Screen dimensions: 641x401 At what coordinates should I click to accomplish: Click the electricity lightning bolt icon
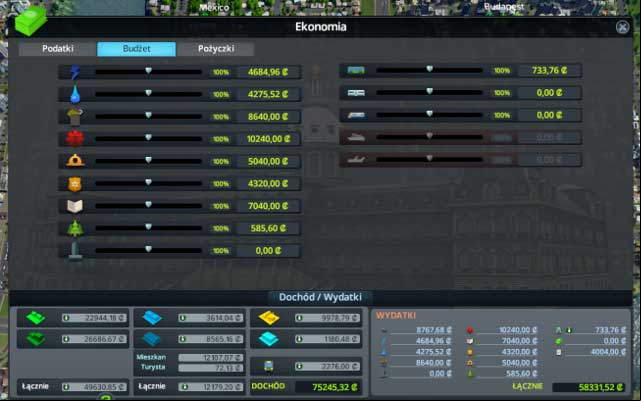coord(75,72)
